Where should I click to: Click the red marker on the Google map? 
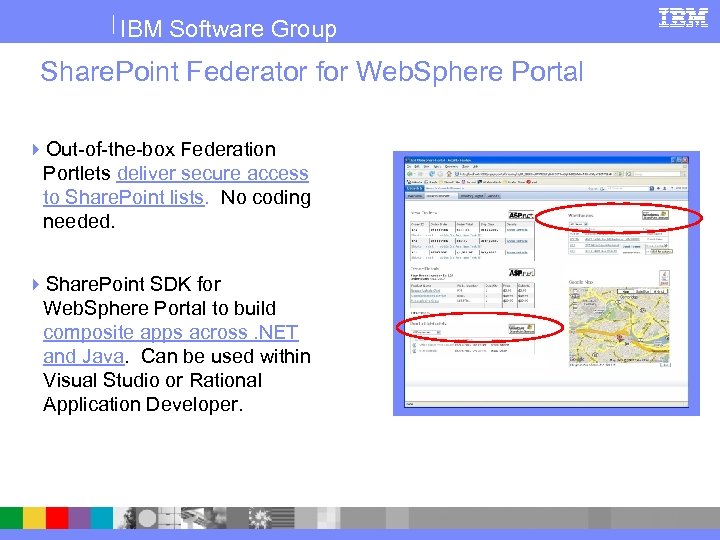pyautogui.click(x=619, y=339)
